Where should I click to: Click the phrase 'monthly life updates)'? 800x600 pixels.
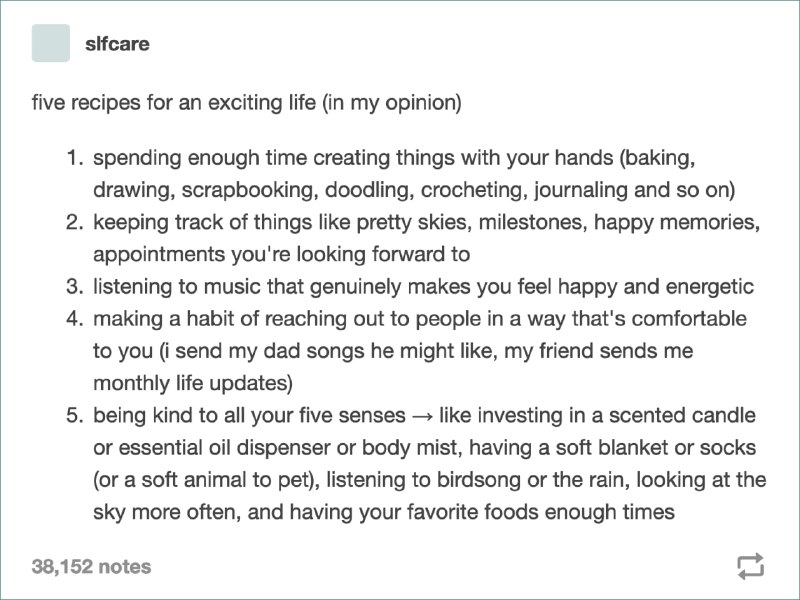[x=193, y=383]
